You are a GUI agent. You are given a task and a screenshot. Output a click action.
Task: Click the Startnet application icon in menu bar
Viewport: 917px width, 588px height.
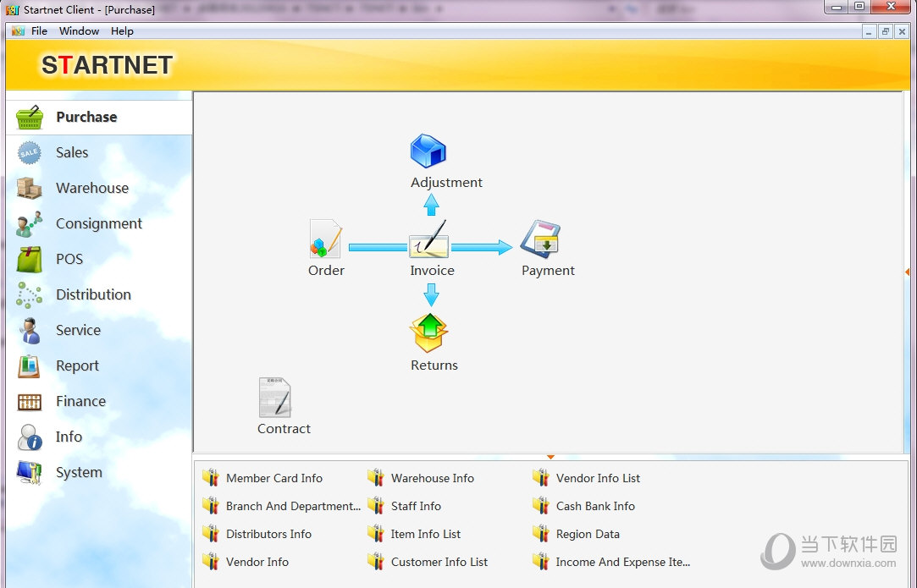point(18,31)
